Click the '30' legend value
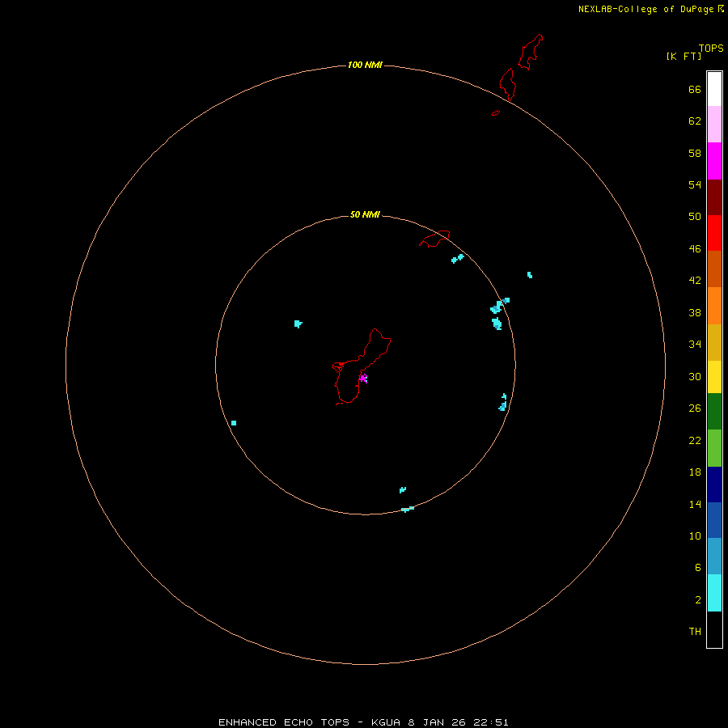The height and width of the screenshot is (728, 728). [x=695, y=376]
